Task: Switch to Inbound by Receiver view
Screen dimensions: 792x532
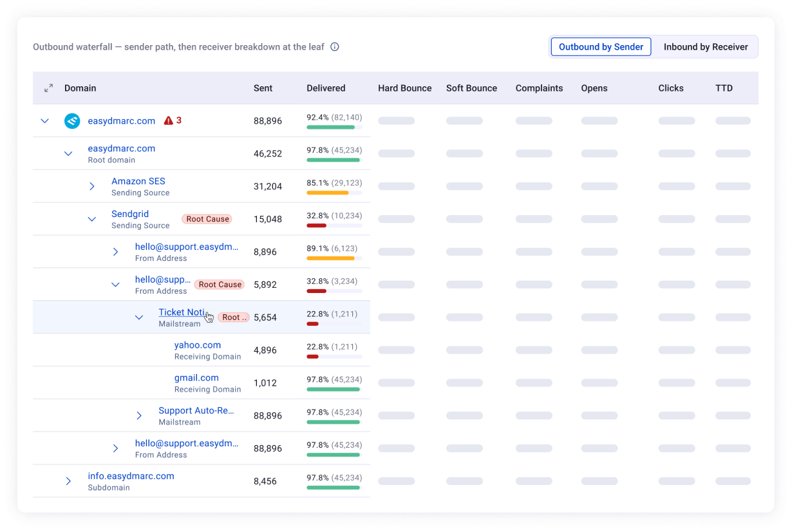Action: click(x=706, y=47)
